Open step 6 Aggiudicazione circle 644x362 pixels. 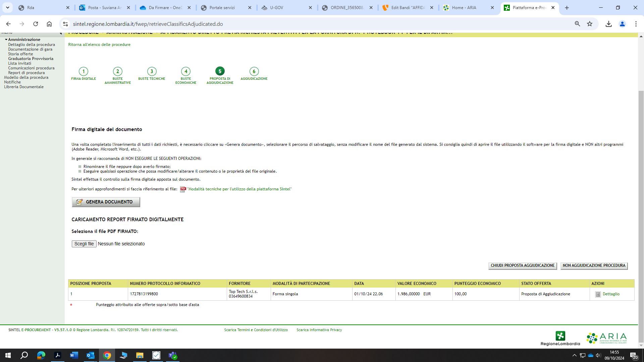tap(254, 71)
